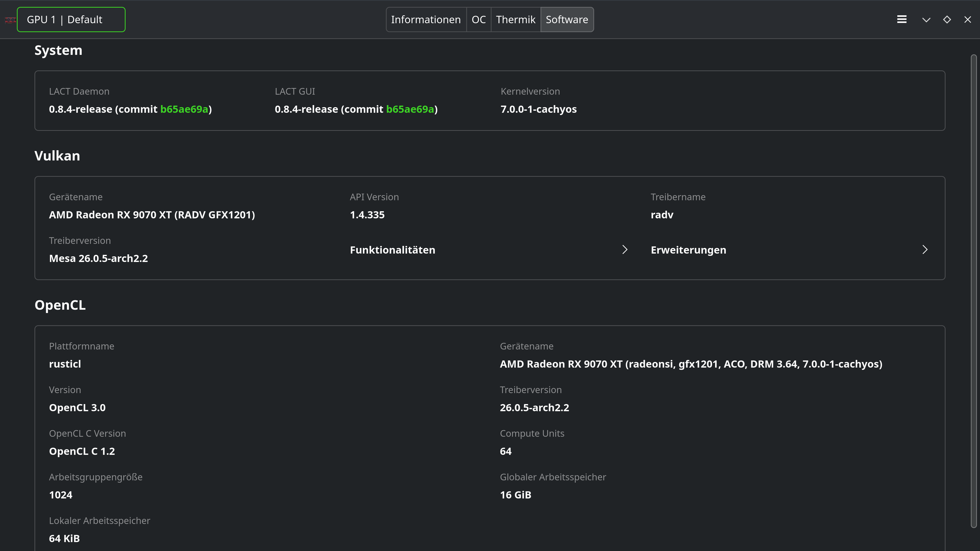Click the vertical scrollbar
The image size is (980, 551).
pos(974,291)
